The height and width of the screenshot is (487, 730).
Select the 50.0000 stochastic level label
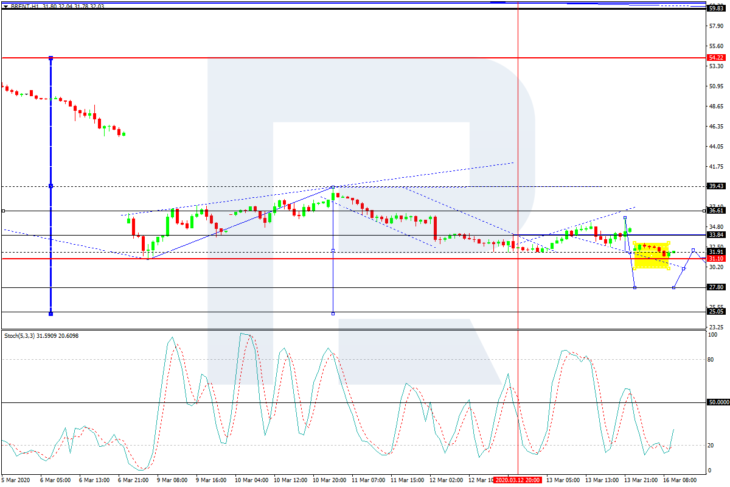coord(717,402)
